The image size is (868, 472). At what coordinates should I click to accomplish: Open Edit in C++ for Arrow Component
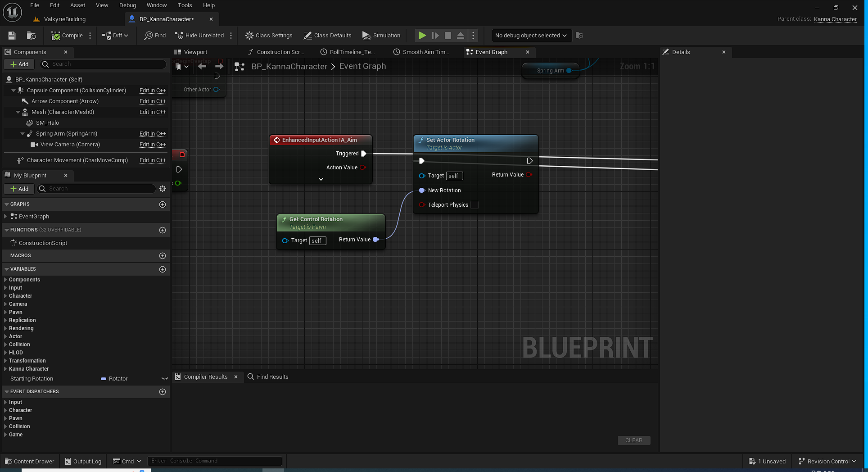coord(153,101)
